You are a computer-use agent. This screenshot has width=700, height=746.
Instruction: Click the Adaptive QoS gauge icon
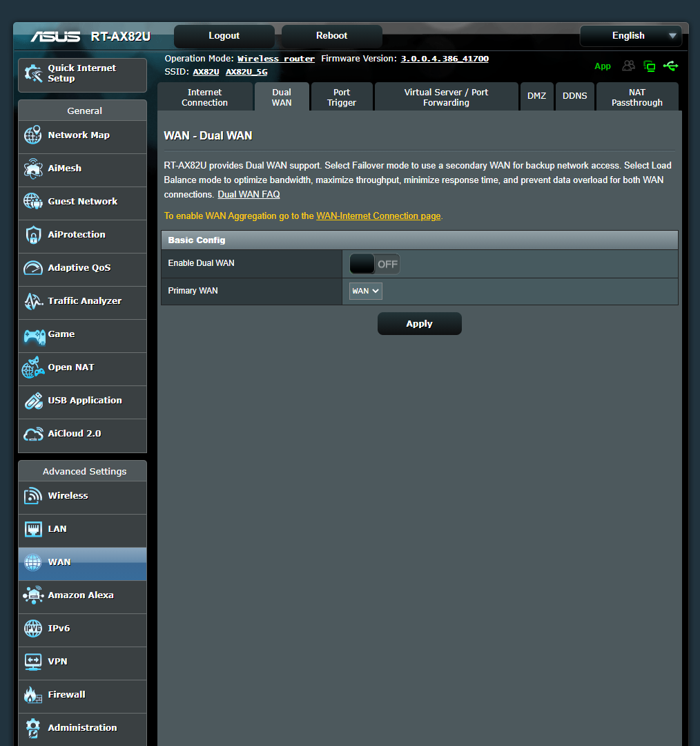coord(33,268)
